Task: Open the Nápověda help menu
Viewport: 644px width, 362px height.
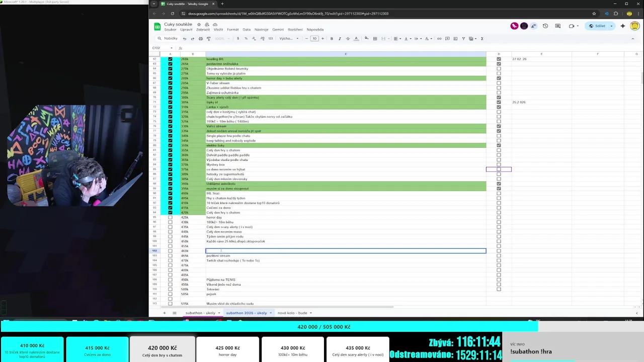Action: (x=315, y=30)
